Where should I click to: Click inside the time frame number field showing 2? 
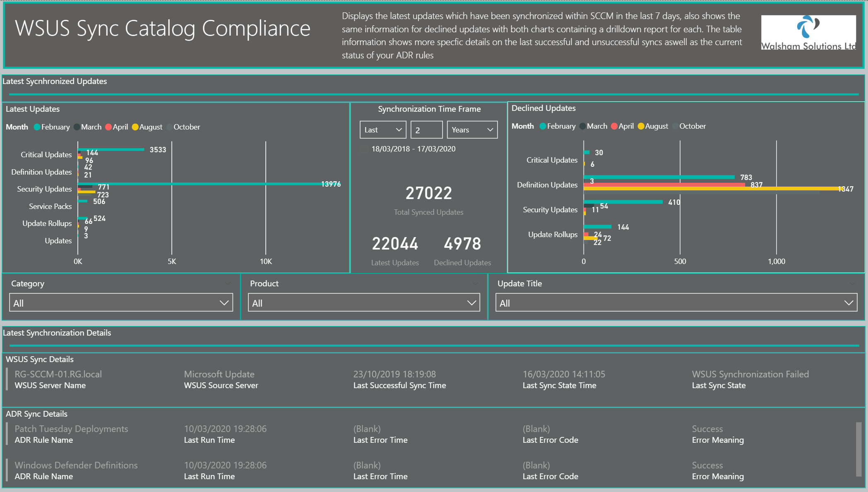click(x=426, y=130)
